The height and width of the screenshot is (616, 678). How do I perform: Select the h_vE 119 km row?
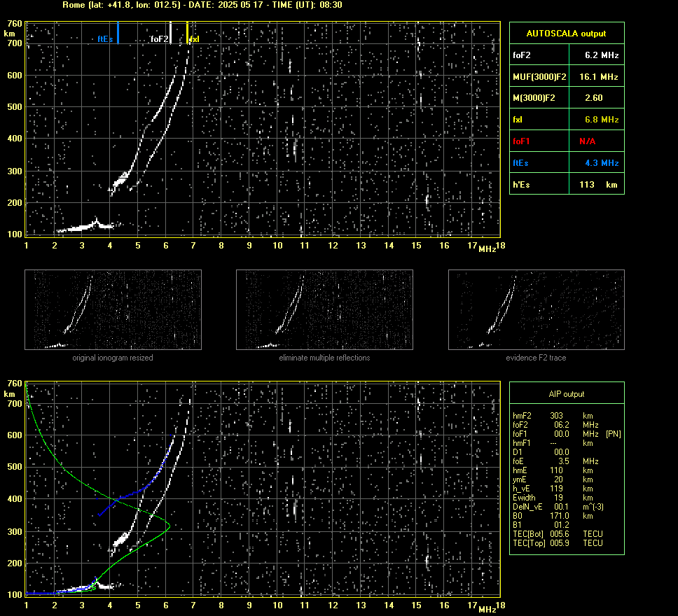tap(553, 489)
